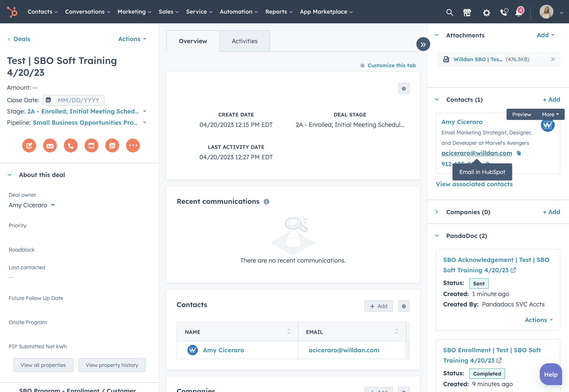Click the orange three-dots more icon
Image resolution: width=569 pixels, height=392 pixels.
pyautogui.click(x=133, y=145)
